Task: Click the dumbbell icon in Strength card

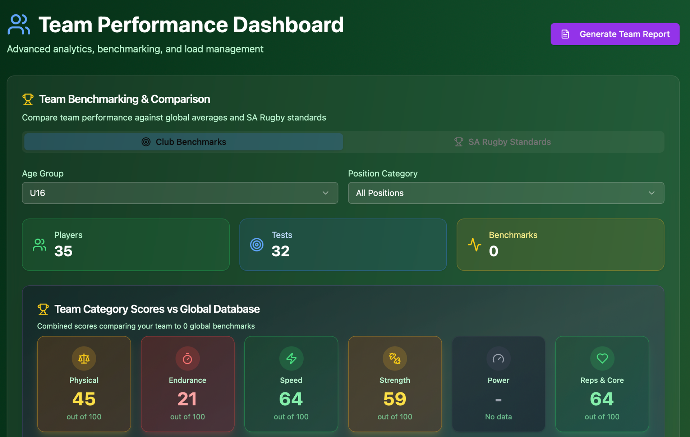Action: pyautogui.click(x=395, y=358)
